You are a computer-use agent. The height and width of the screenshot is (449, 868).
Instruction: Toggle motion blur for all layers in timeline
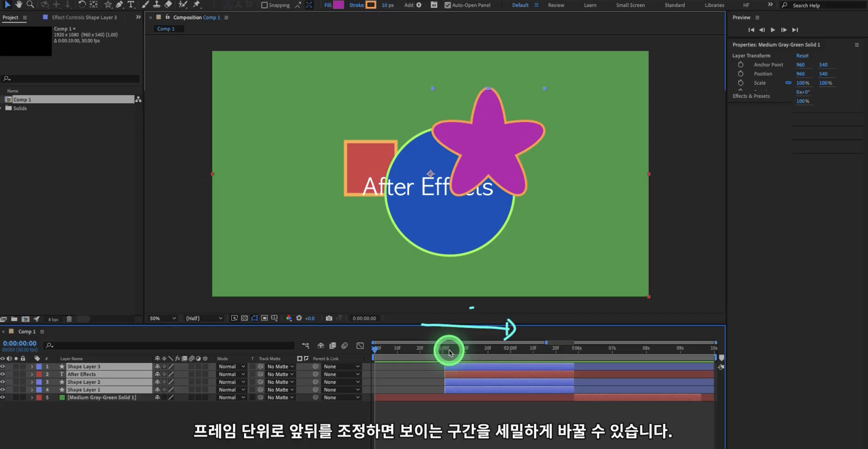(x=344, y=345)
